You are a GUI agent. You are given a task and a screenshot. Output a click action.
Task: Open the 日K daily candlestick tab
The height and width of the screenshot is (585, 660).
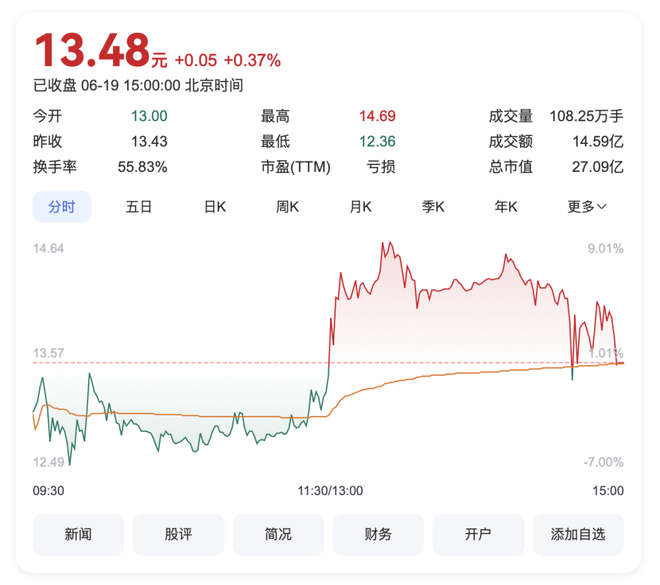pyautogui.click(x=215, y=207)
